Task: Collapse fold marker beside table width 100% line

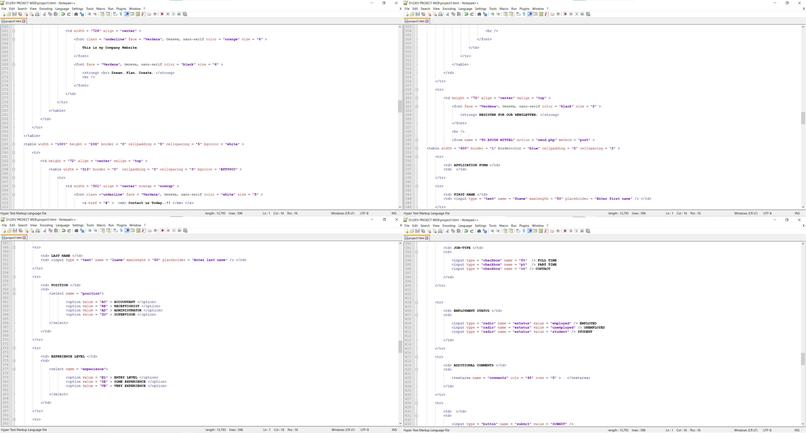Action: (x=14, y=144)
